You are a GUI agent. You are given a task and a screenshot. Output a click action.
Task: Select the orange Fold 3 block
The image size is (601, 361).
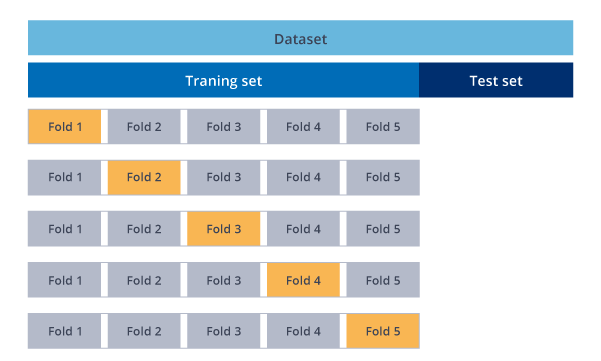(x=223, y=229)
